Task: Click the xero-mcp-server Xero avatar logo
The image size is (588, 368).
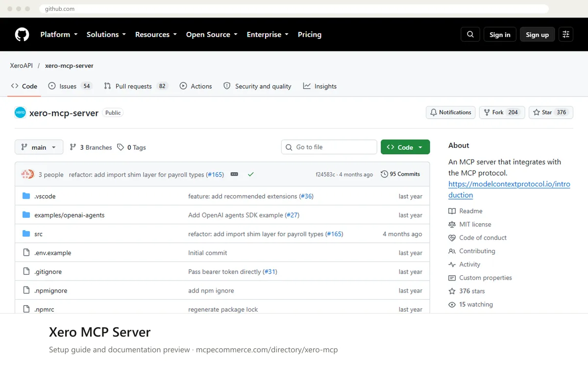Action: point(20,112)
